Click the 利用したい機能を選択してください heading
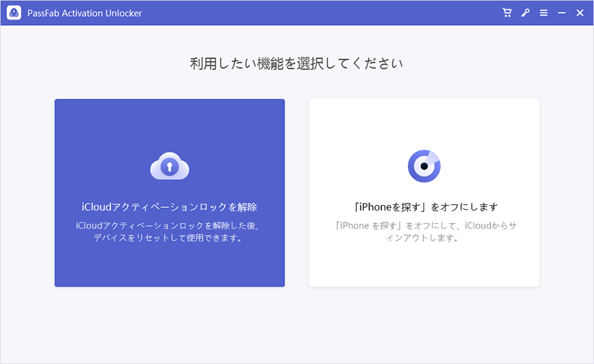The image size is (594, 364). tap(296, 63)
